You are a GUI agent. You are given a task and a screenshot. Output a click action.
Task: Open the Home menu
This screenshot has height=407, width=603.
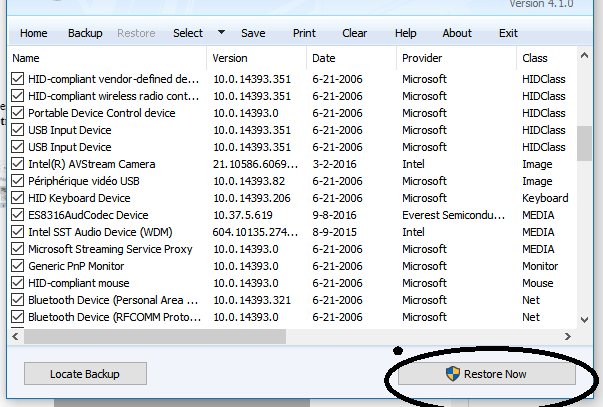pyautogui.click(x=33, y=33)
